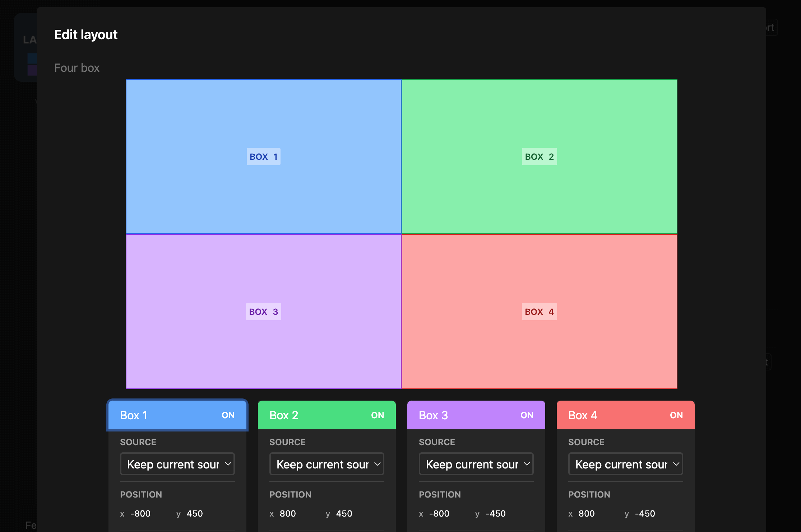Image resolution: width=801 pixels, height=532 pixels.
Task: Click Box 4 y position field
Action: [x=645, y=514]
